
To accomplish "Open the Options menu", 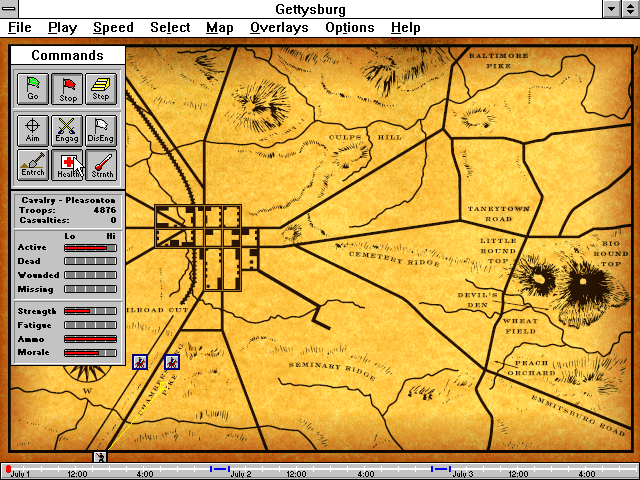I will click(349, 27).
